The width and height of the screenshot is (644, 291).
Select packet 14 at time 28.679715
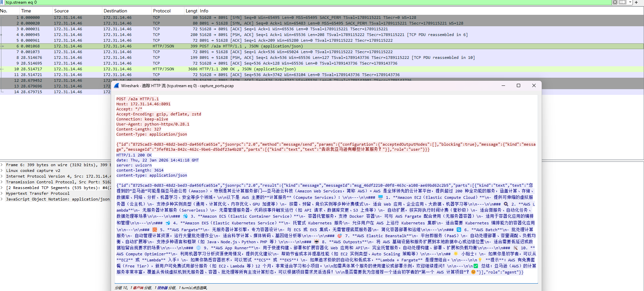pyautogui.click(x=56, y=92)
